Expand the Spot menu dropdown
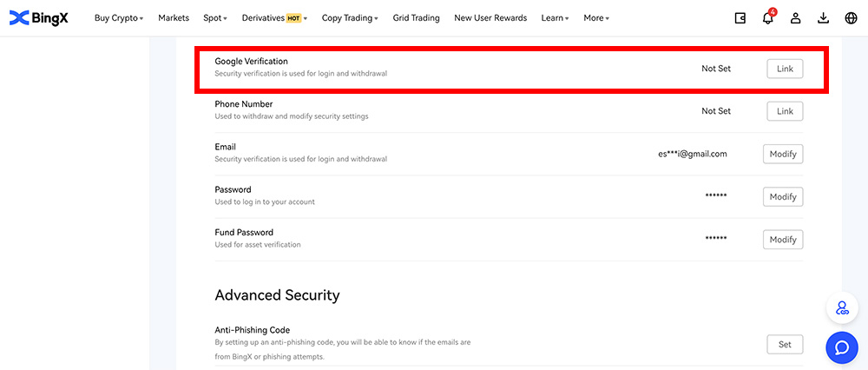The width and height of the screenshot is (868, 370). pos(215,18)
